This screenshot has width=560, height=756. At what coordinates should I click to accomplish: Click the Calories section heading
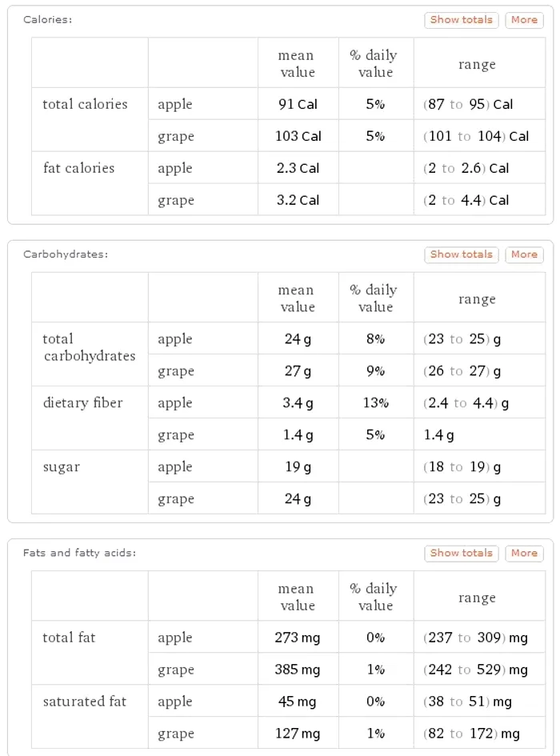point(46,20)
